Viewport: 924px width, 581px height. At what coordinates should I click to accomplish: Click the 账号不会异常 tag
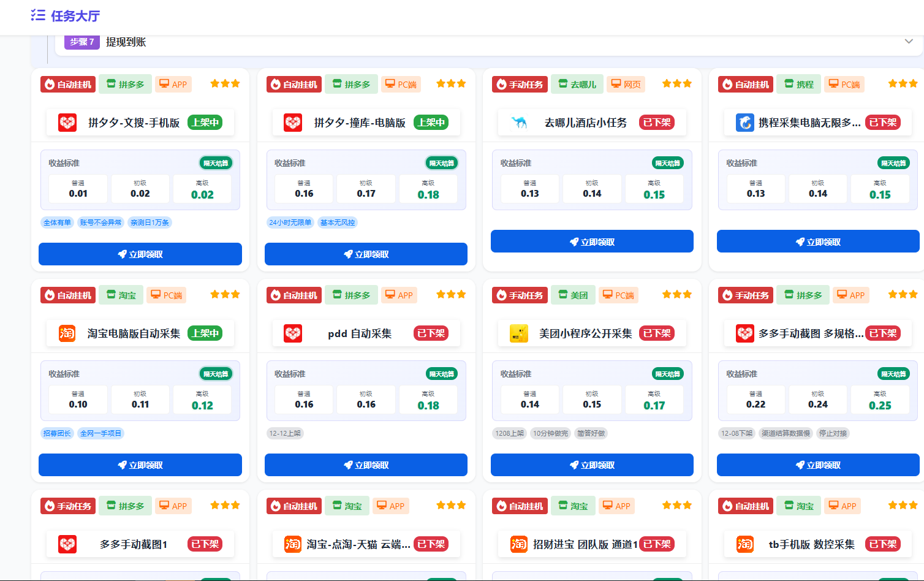[101, 222]
